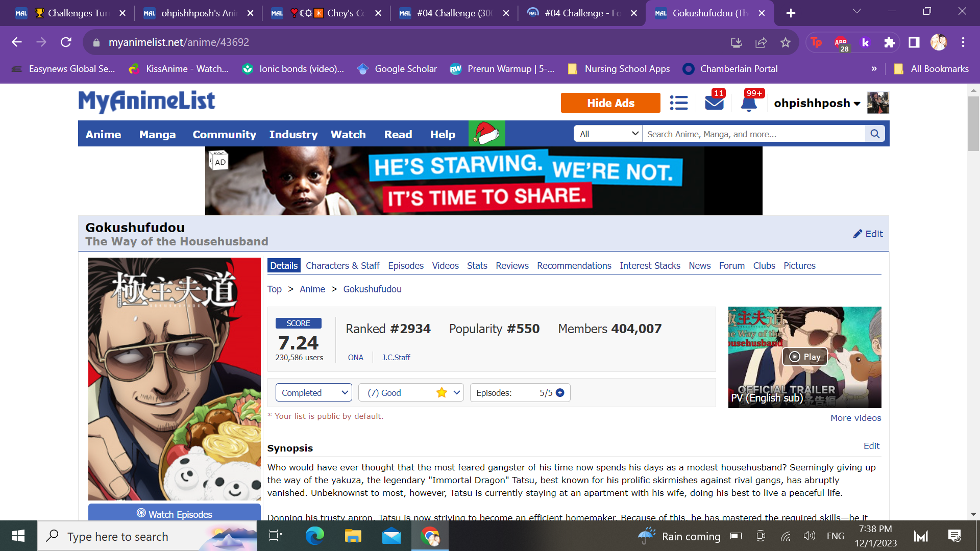The height and width of the screenshot is (551, 980).
Task: Click the Windows taskbar search box
Action: pos(148,536)
